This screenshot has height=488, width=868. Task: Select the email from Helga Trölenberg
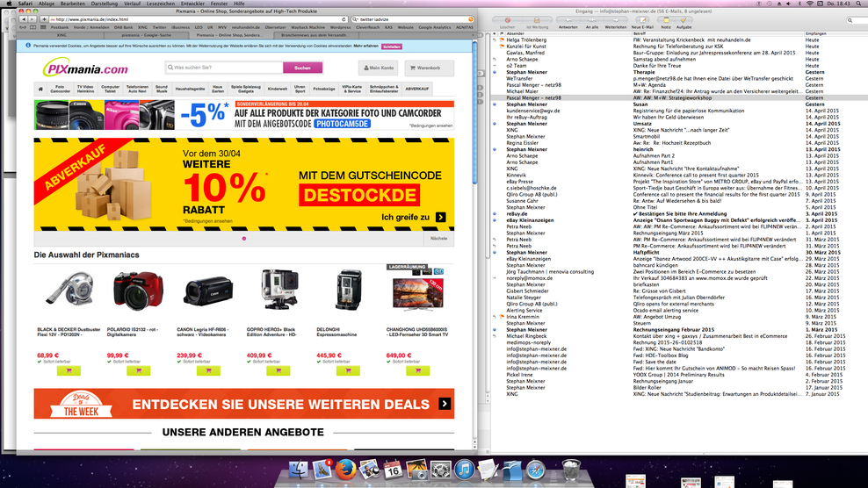[526, 39]
